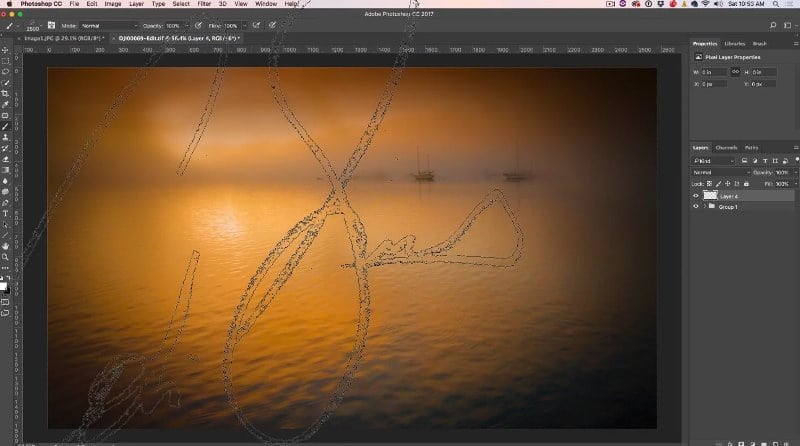
Task: Open the Edit Toolbar ellipsis button
Action: pyautogui.click(x=5, y=267)
